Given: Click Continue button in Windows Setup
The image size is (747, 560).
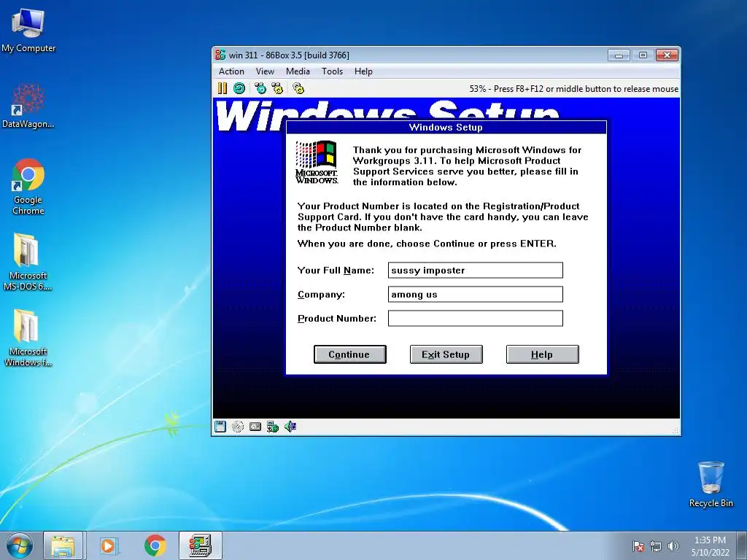Looking at the screenshot, I should pyautogui.click(x=349, y=354).
